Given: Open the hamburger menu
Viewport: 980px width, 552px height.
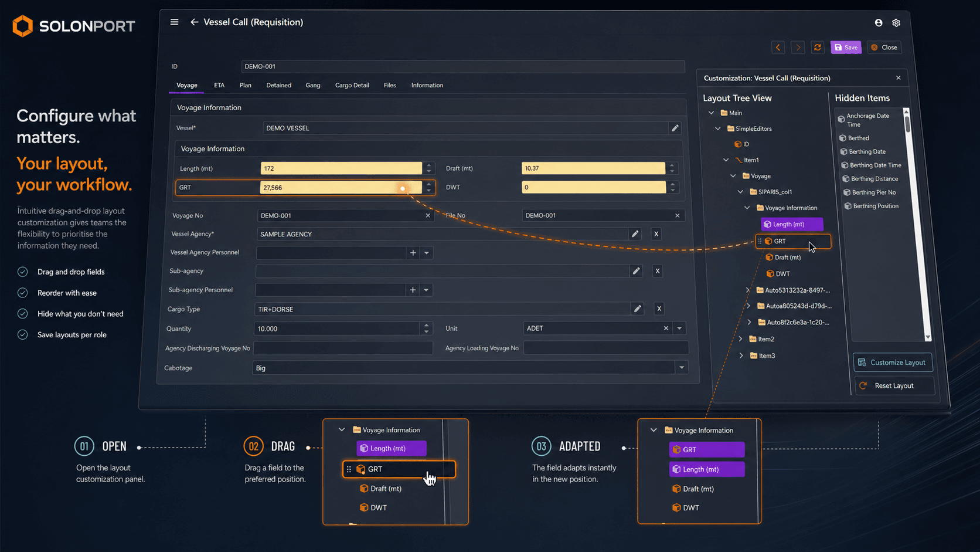Looking at the screenshot, I should (x=174, y=22).
